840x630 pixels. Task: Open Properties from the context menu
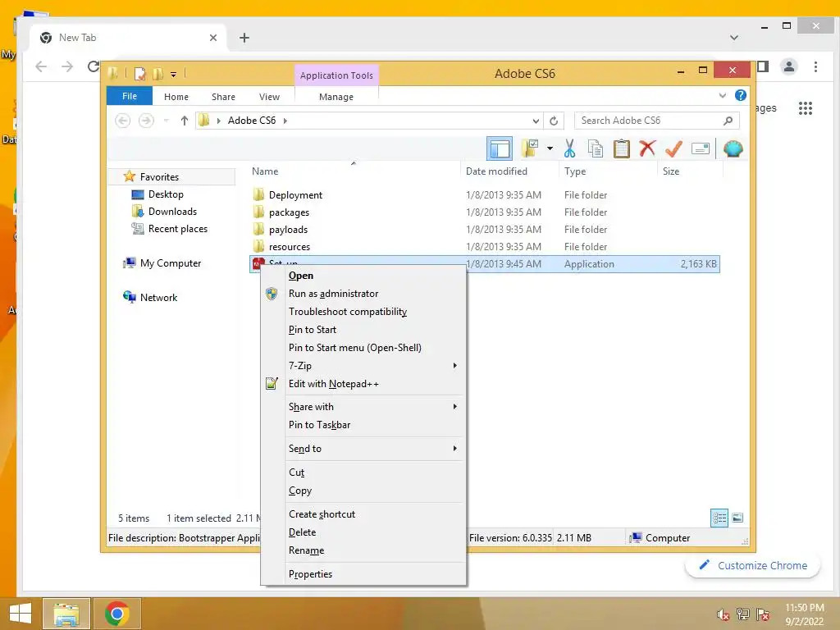tap(363, 573)
